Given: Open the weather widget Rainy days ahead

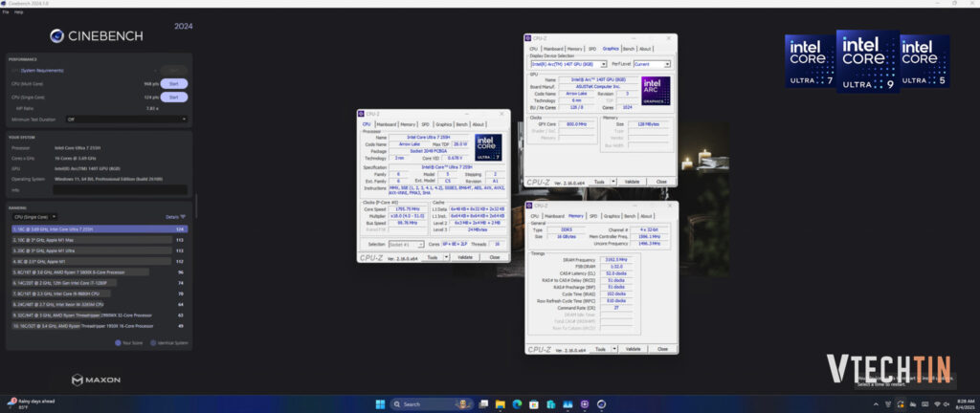Looking at the screenshot, I should point(30,404).
